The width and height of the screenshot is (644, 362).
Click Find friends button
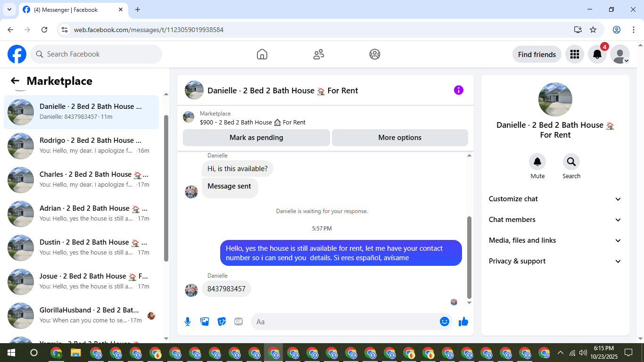point(537,54)
